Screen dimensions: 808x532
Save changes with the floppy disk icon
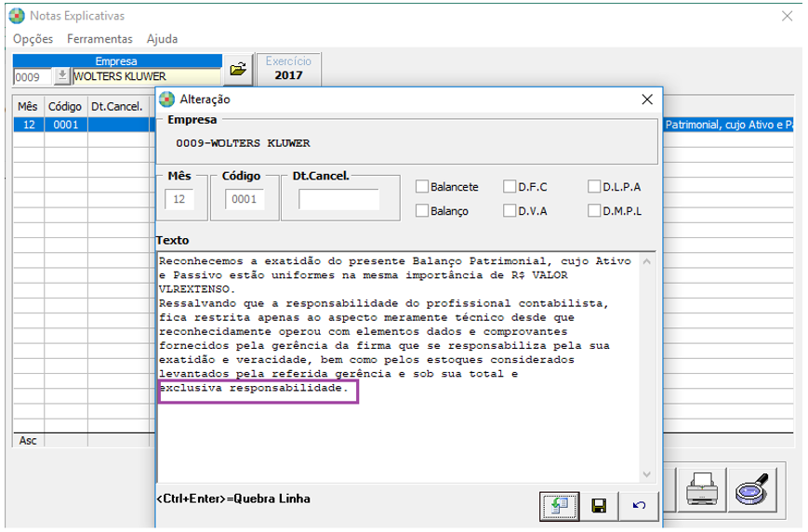click(599, 506)
